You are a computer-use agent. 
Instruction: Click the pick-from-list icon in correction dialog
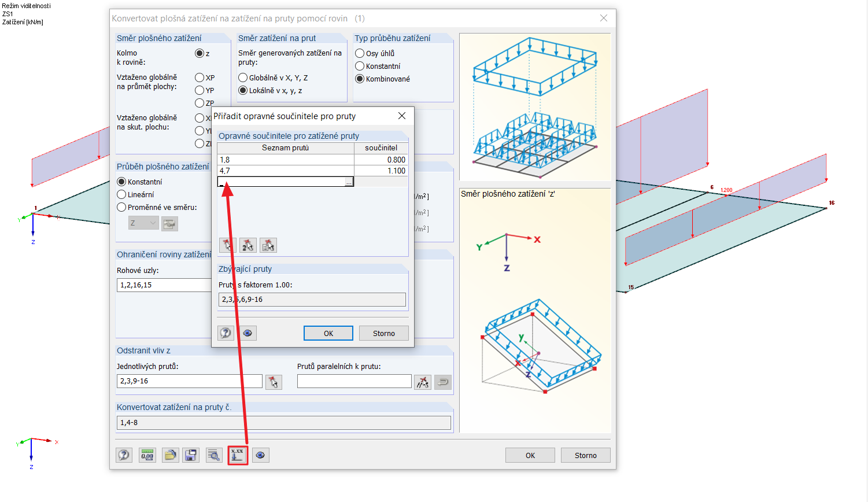pos(268,245)
